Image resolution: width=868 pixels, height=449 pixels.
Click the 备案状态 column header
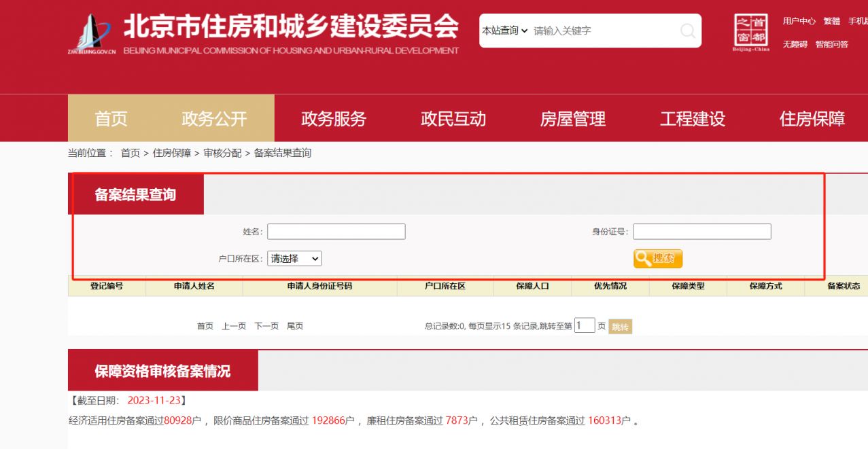843,286
